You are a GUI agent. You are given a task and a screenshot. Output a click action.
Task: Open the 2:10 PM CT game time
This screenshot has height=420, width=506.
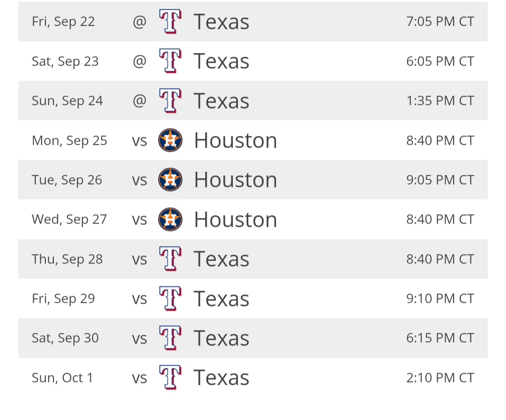[x=440, y=378]
